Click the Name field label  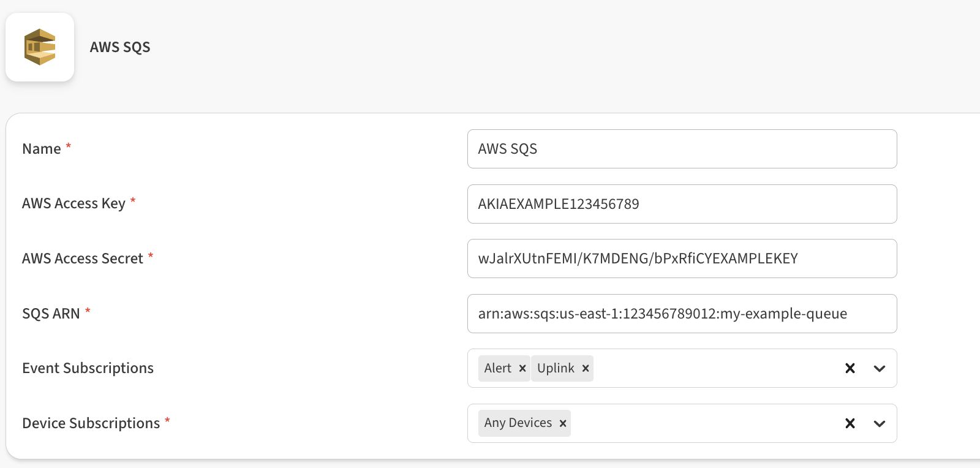pos(42,149)
